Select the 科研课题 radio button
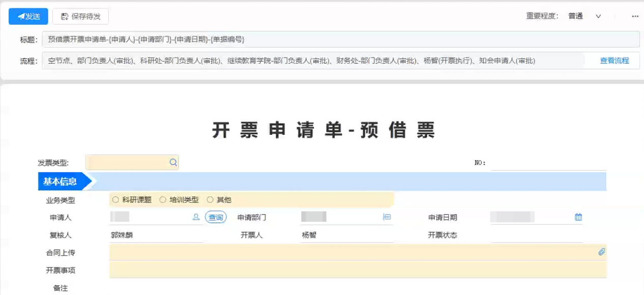644x295 pixels. click(115, 200)
